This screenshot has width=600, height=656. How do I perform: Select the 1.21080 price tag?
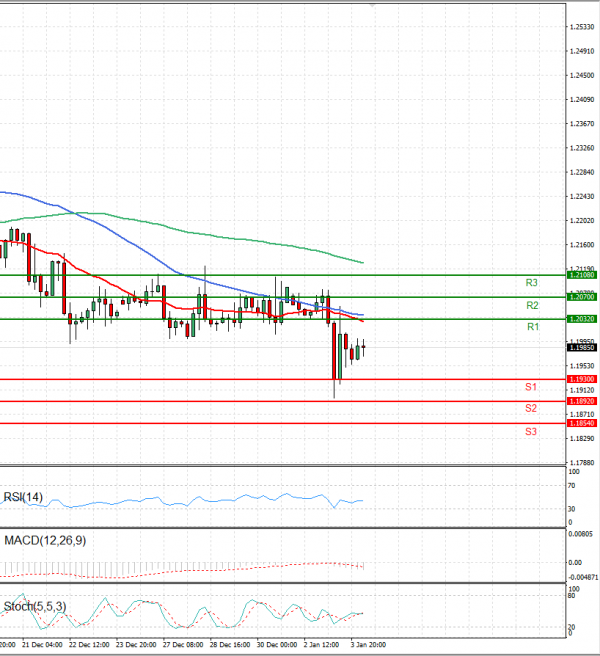582,275
